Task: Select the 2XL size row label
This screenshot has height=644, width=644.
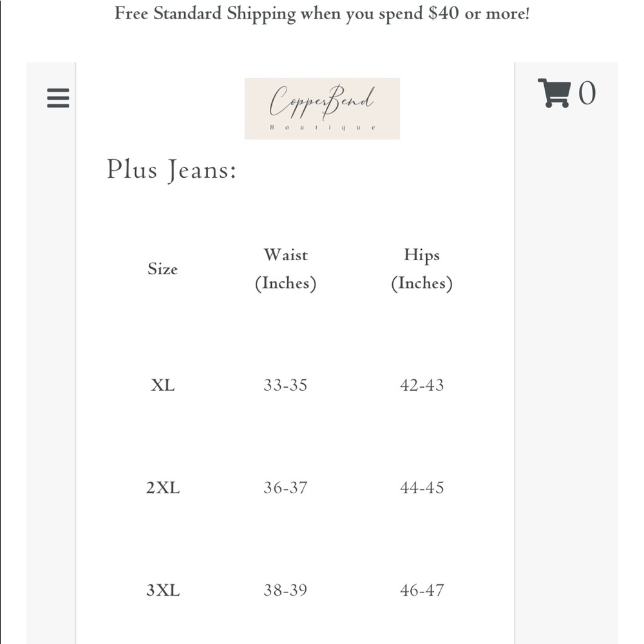Action: point(163,488)
